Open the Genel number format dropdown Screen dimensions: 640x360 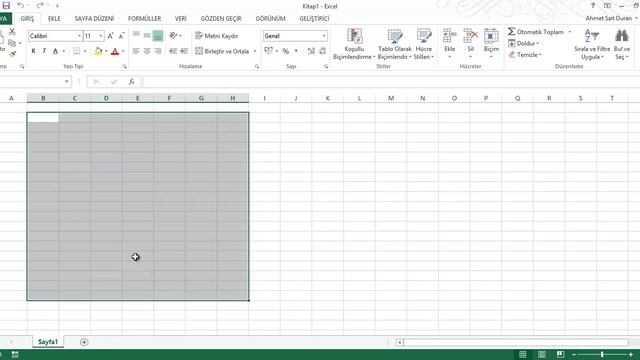point(324,36)
